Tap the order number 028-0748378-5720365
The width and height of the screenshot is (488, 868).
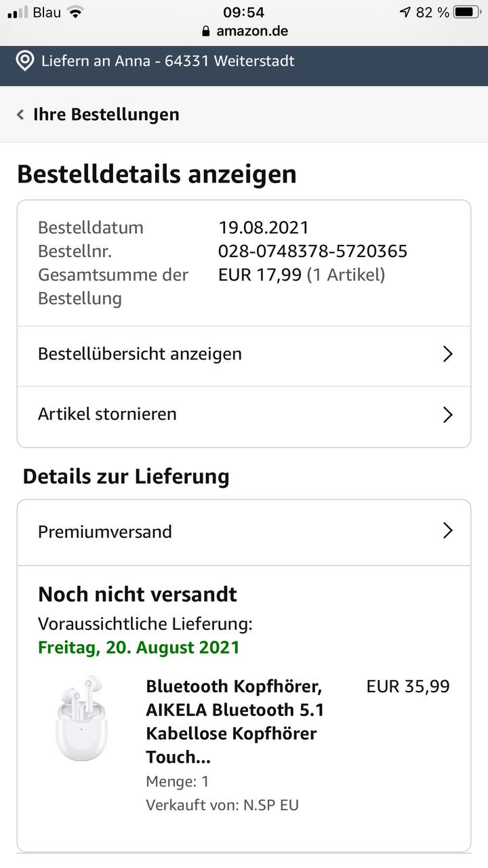point(312,252)
